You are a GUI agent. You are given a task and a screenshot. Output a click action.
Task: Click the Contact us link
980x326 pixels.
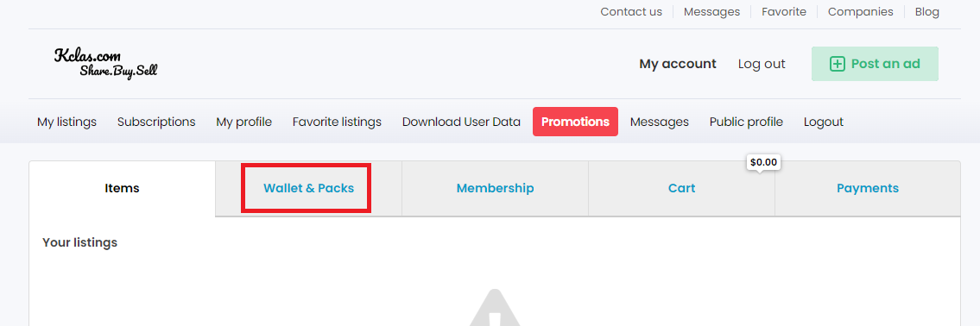[x=631, y=12]
